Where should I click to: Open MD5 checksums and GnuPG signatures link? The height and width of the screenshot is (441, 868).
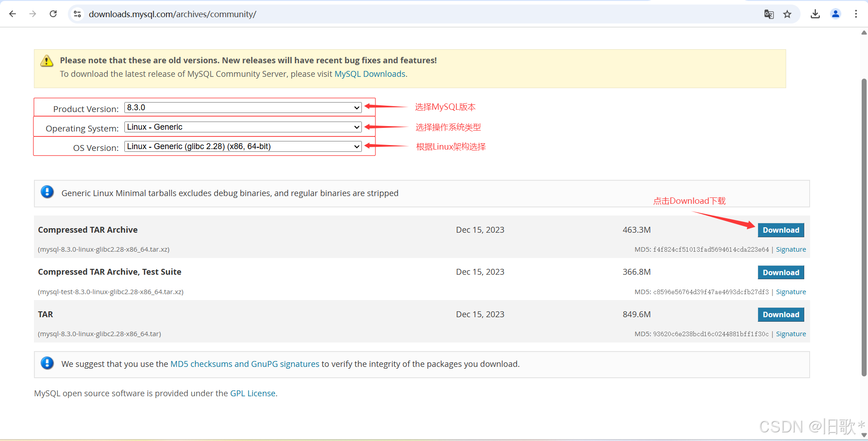[245, 364]
